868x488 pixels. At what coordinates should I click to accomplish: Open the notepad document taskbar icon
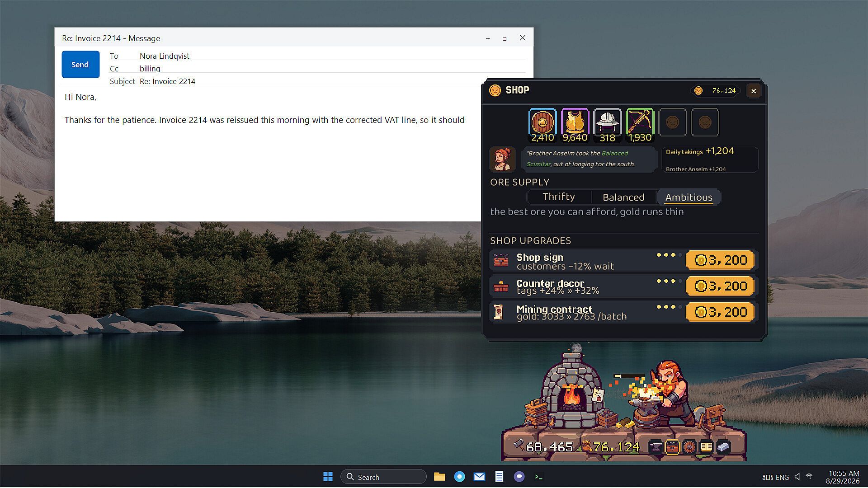(499, 477)
